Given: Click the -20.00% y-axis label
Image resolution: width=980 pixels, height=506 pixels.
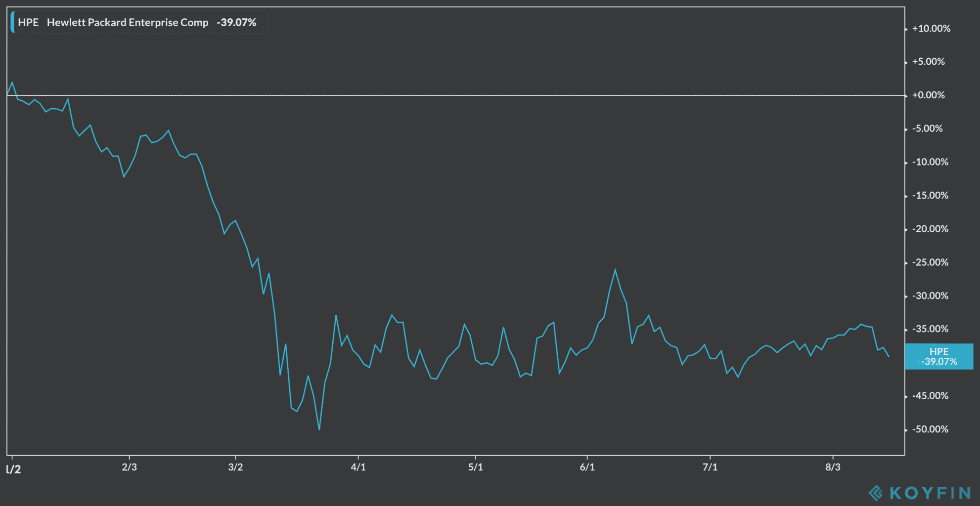Looking at the screenshot, I should pos(930,229).
